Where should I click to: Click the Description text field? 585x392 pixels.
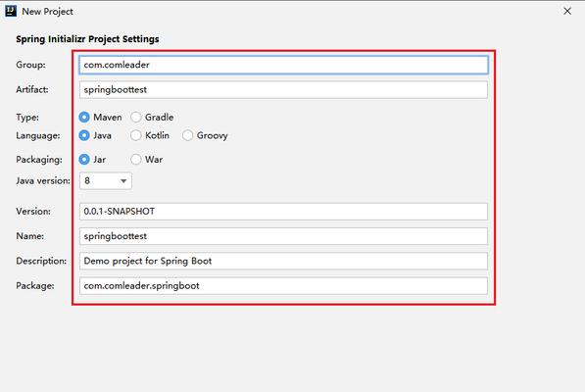click(283, 261)
